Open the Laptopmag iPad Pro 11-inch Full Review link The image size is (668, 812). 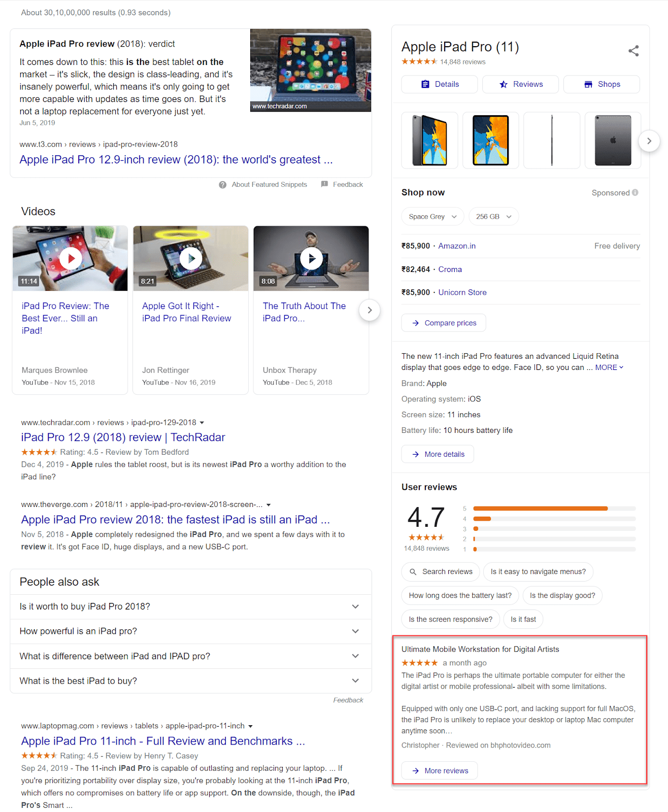tap(163, 741)
